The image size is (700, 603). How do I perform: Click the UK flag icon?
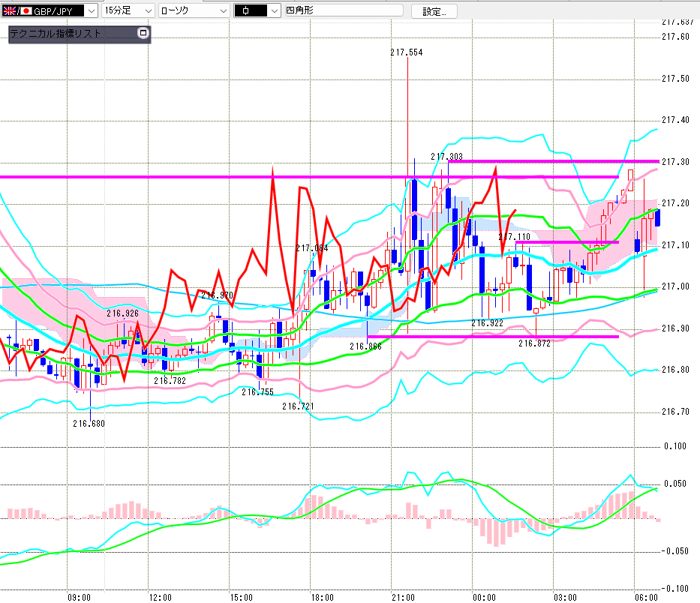9,10
